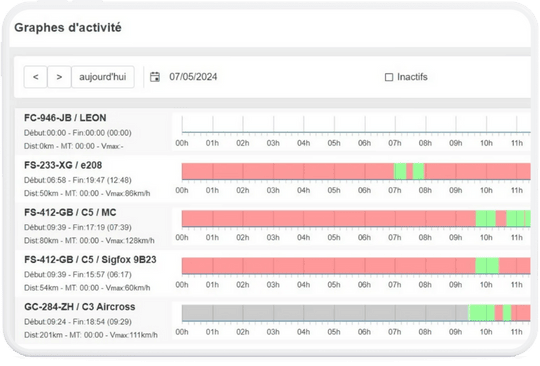This screenshot has height=366, width=540.
Task: Click C5 / MC stats Dist:80km Vmax:128km/h
Action: coord(89,241)
